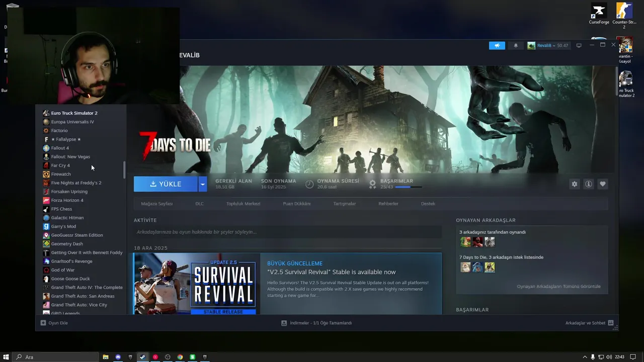The height and width of the screenshot is (362, 644).
Task: Click the taskbar Ara search box
Action: (x=55, y=357)
